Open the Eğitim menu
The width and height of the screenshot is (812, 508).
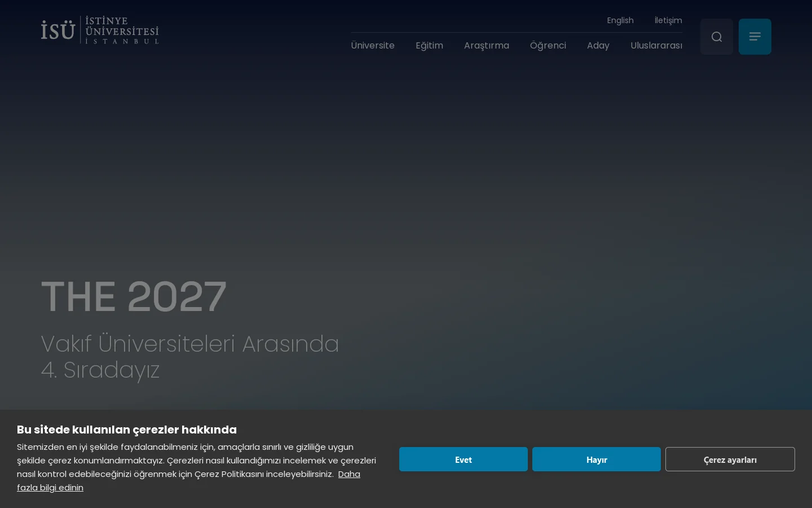(x=429, y=46)
